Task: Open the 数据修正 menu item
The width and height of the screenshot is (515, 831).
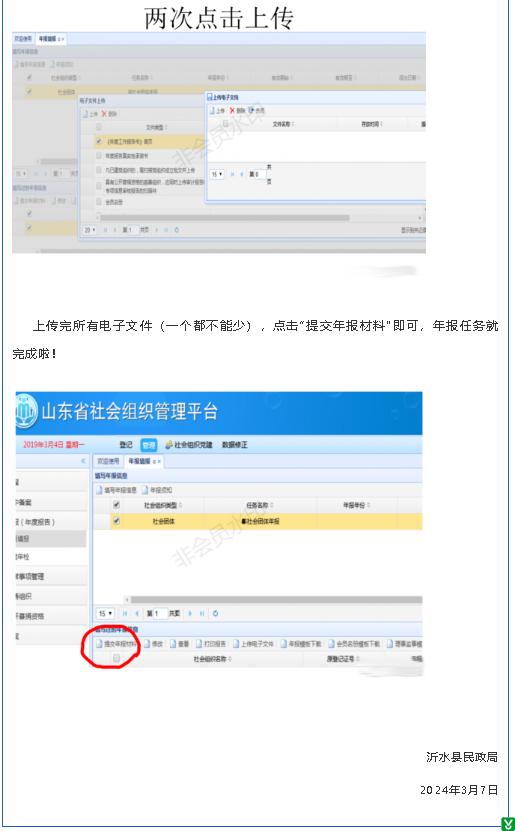Action: pos(234,445)
